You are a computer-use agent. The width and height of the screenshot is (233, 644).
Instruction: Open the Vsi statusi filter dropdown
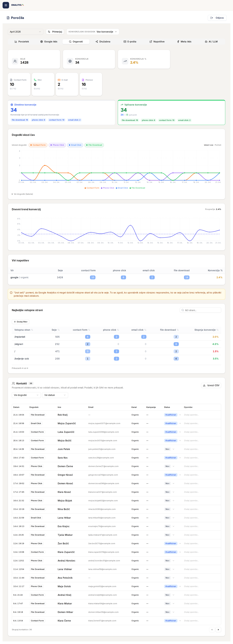[x=55, y=395]
